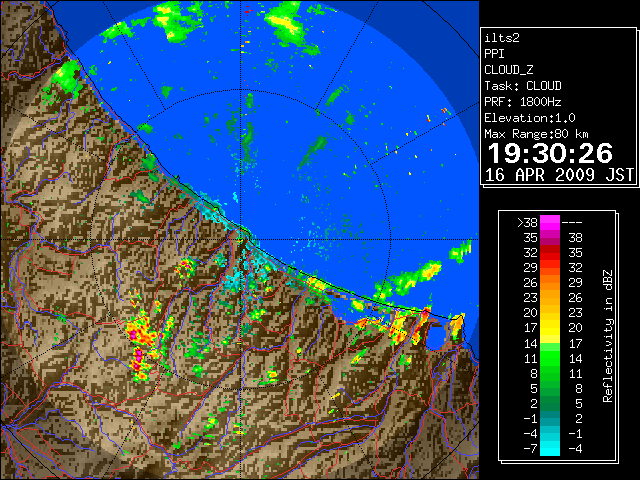Click the 'PPI' scan type text
The width and height of the screenshot is (640, 480).
494,54
